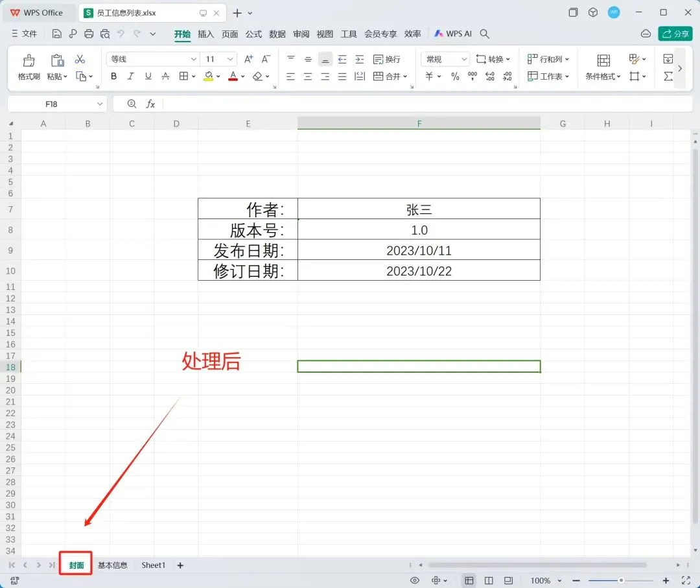Expand the Paste (粘贴) dropdown arrow
Screen dimensions: 700x588
(65, 76)
